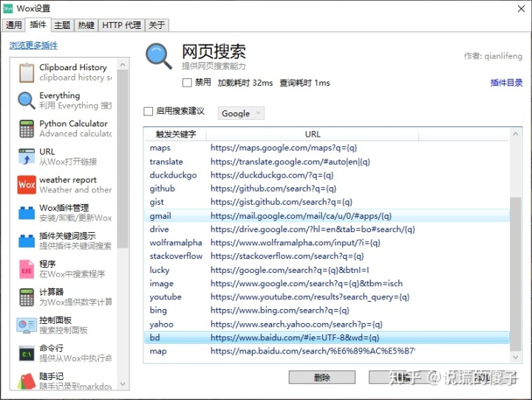532x400 pixels.
Task: Select the youtube keyword row
Action: (327, 297)
